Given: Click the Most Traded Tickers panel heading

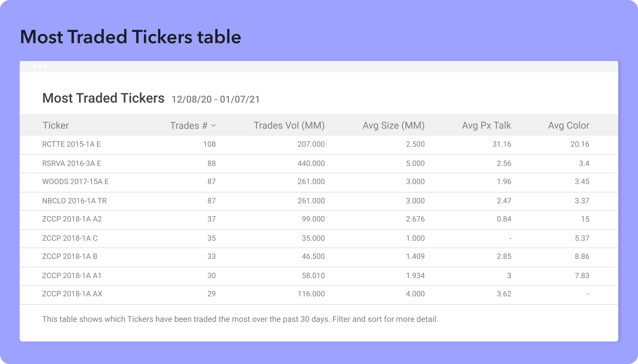Looking at the screenshot, I should [x=103, y=98].
